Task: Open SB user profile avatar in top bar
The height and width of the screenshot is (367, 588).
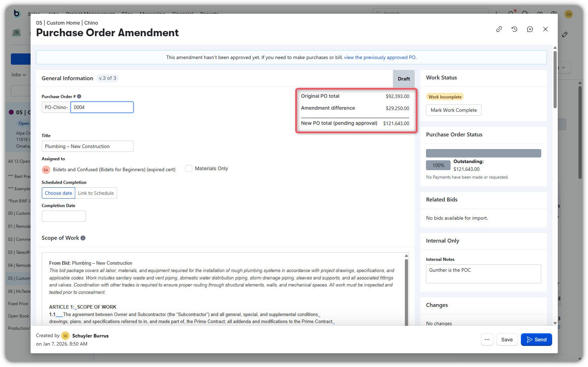Action: tap(568, 14)
